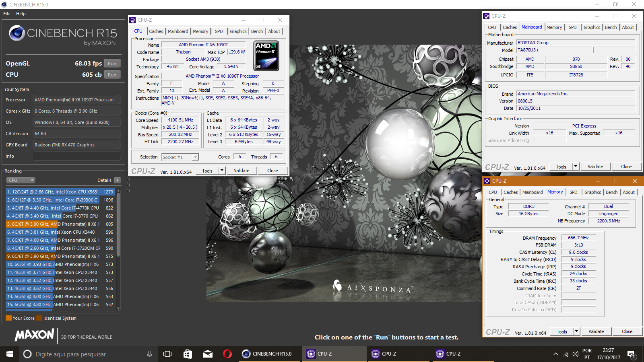This screenshot has width=644, height=362.
Task: Show hidden system tray icons
Action: pos(556,354)
